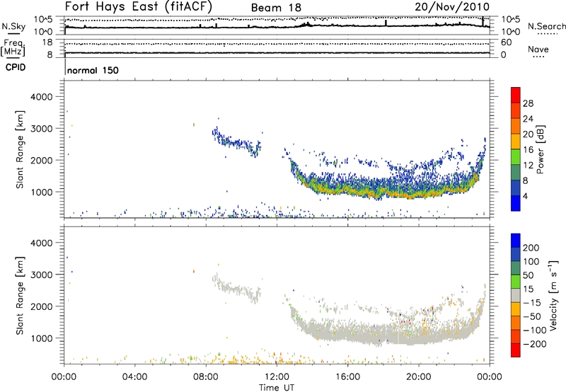This screenshot has height=392, width=566.
Task: Click the '200' Velocity colorbar value
Action: 531,248
